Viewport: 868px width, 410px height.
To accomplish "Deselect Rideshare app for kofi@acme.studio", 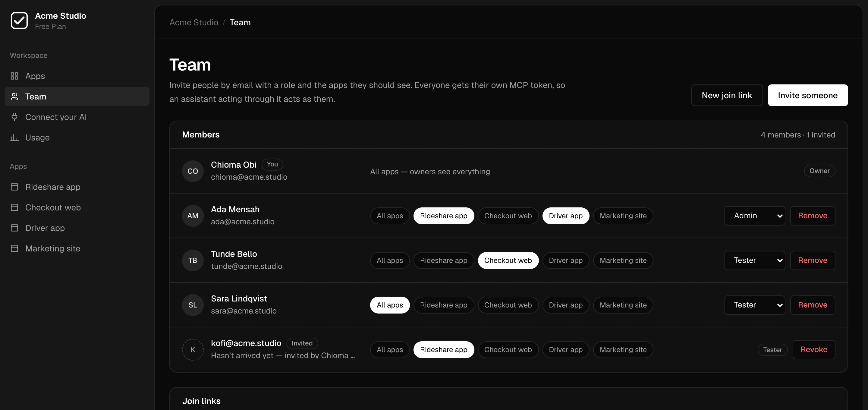I will [443, 350].
